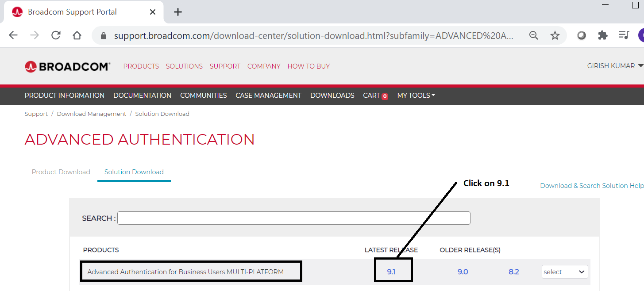
Task: Open the CASE MANAGEMENT menu item
Action: click(268, 96)
